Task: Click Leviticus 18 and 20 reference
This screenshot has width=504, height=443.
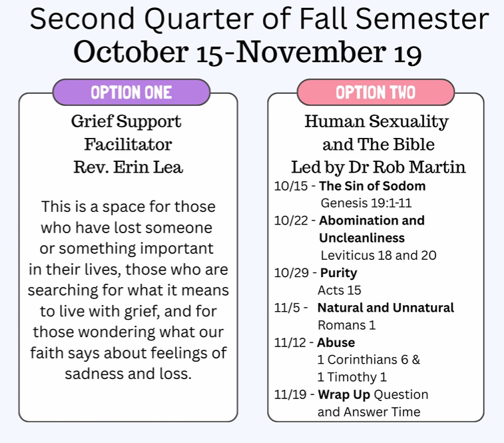Action: pyautogui.click(x=378, y=255)
